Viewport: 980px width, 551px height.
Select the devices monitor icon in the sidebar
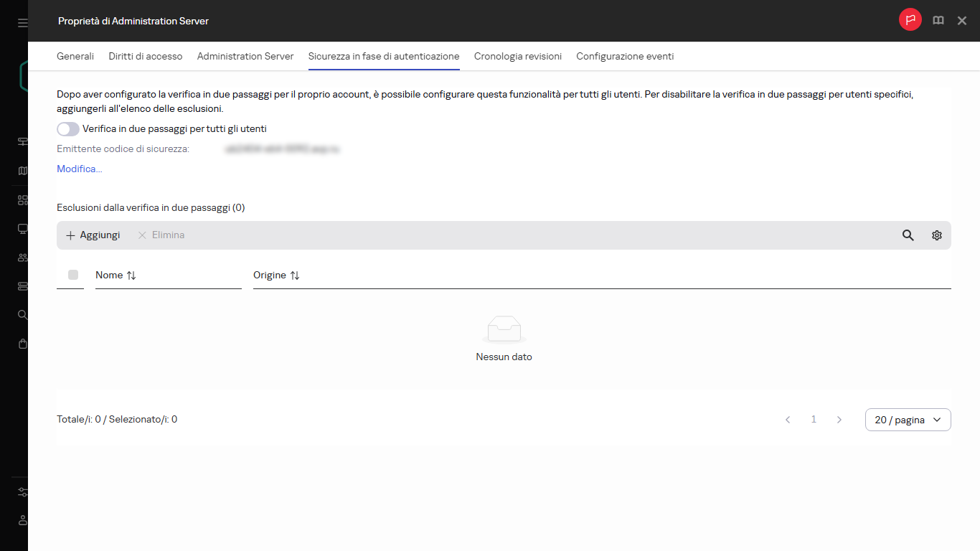click(x=22, y=228)
